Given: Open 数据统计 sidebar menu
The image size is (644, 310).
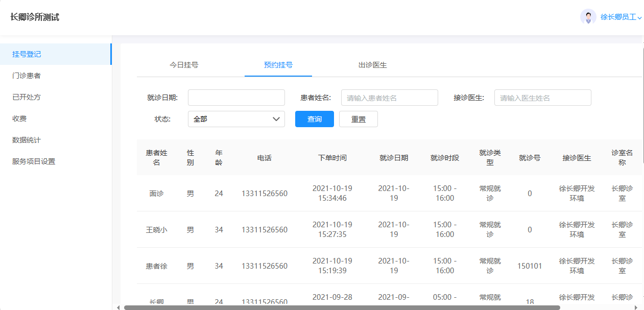Looking at the screenshot, I should point(55,140).
